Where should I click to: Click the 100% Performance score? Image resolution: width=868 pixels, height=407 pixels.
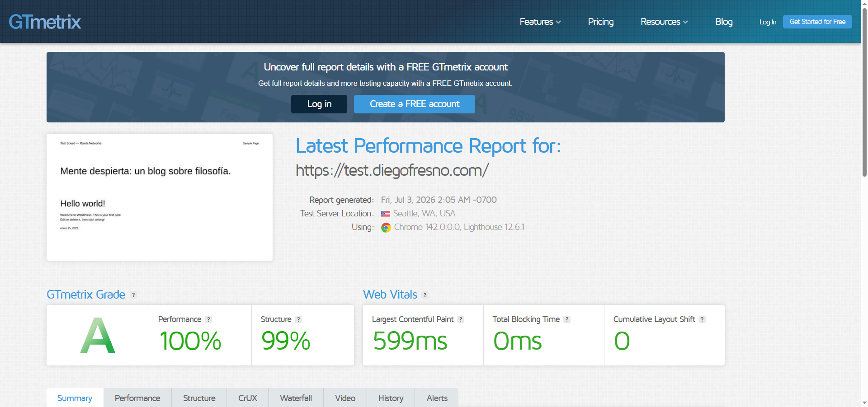tap(190, 341)
